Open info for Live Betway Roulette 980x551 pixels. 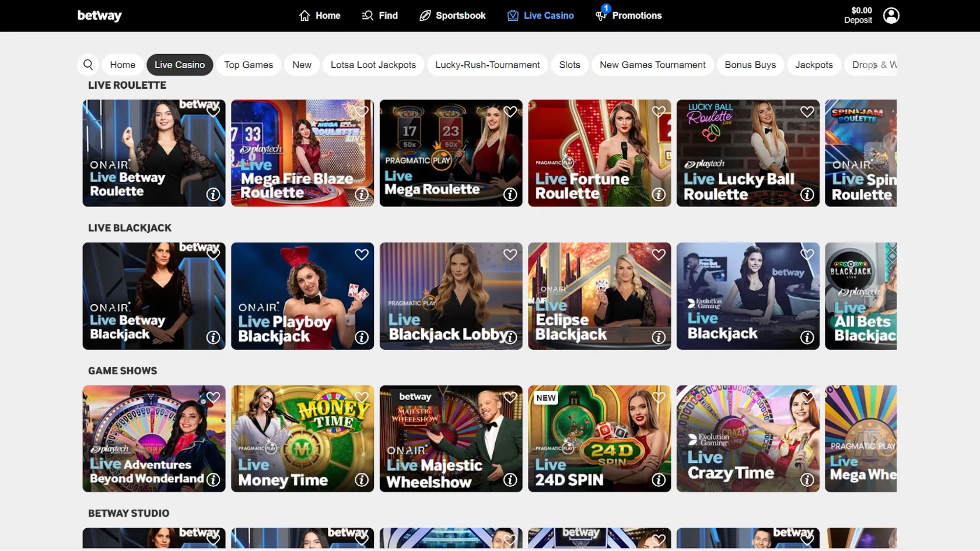[213, 195]
